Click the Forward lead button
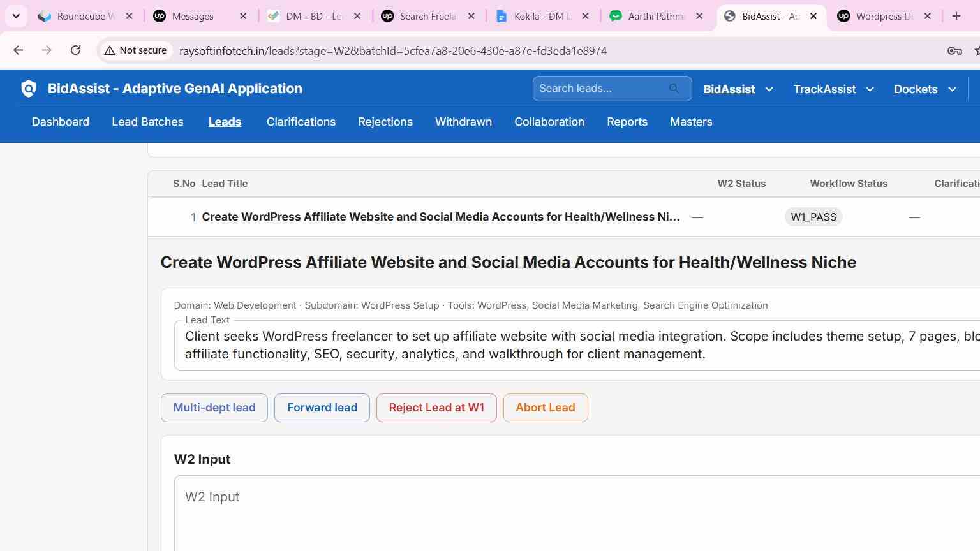980x551 pixels. click(322, 408)
